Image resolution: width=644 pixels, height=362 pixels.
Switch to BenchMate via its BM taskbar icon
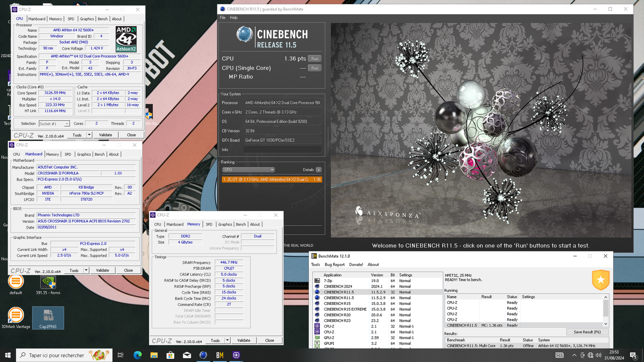pyautogui.click(x=220, y=355)
